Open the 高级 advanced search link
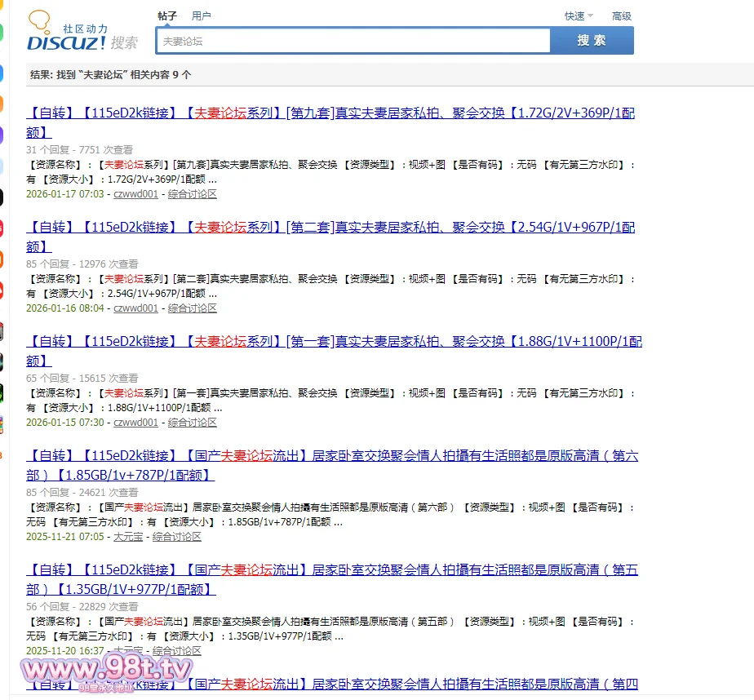The image size is (754, 700). (x=622, y=16)
